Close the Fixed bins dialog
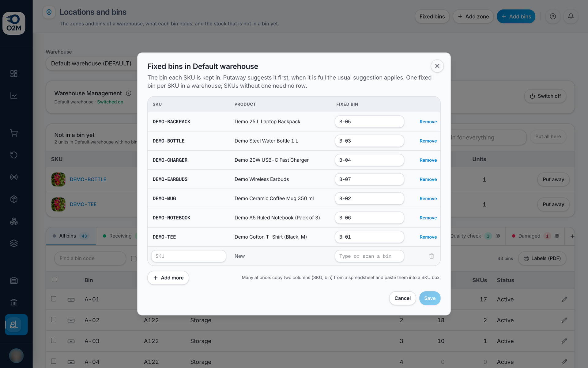Screen dimensions: 588x368 coord(437,66)
